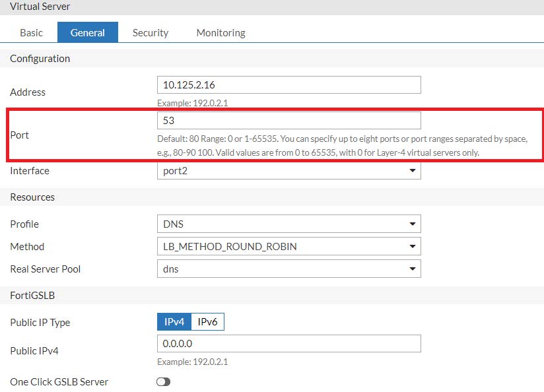Click the Configuration section header
This screenshot has height=392, width=544.
click(x=40, y=58)
